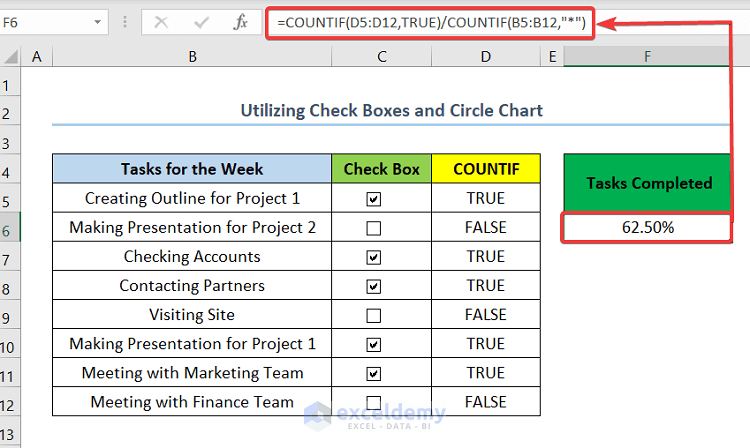The width and height of the screenshot is (750, 448).
Task: Click the Creating Outline for Project 1 cell
Action: click(x=192, y=198)
